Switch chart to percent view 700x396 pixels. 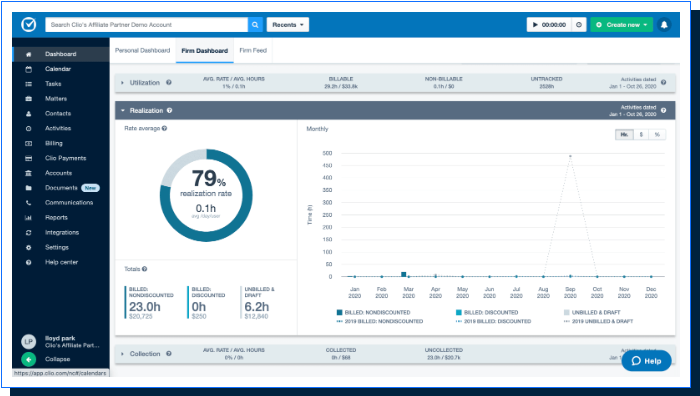(x=657, y=134)
